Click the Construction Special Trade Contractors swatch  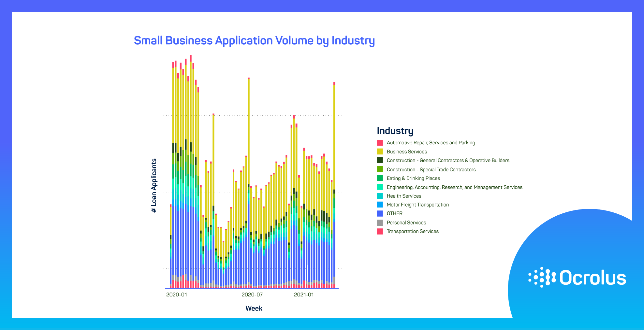click(x=380, y=169)
